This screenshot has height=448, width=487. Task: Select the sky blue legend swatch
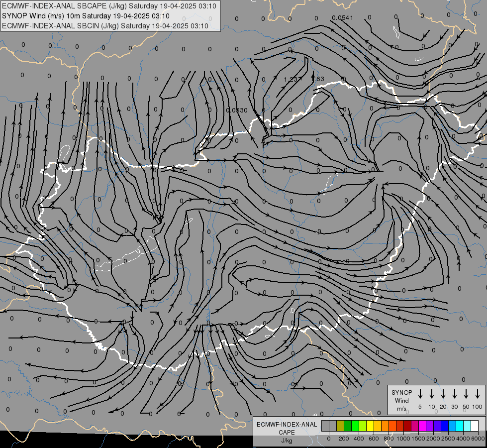[x=452, y=426]
